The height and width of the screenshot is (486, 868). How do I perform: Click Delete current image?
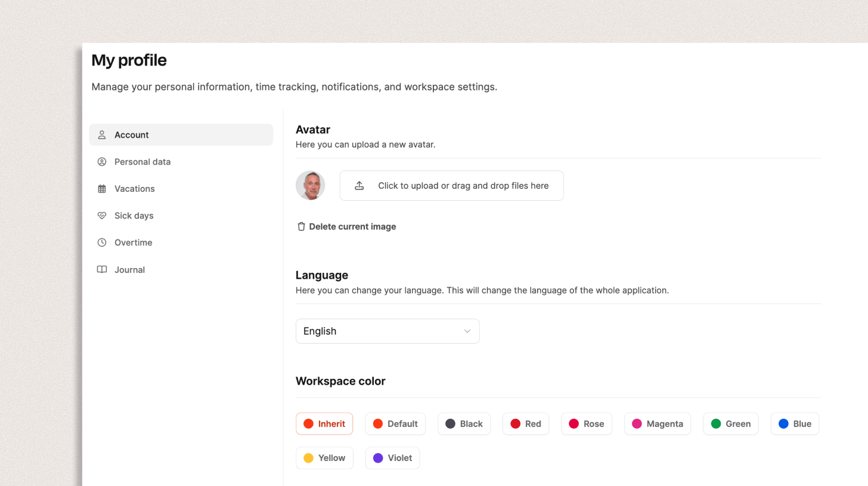pyautogui.click(x=346, y=226)
